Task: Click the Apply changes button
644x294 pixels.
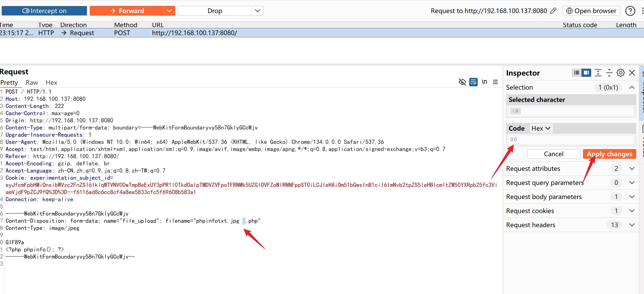Action: [x=609, y=154]
